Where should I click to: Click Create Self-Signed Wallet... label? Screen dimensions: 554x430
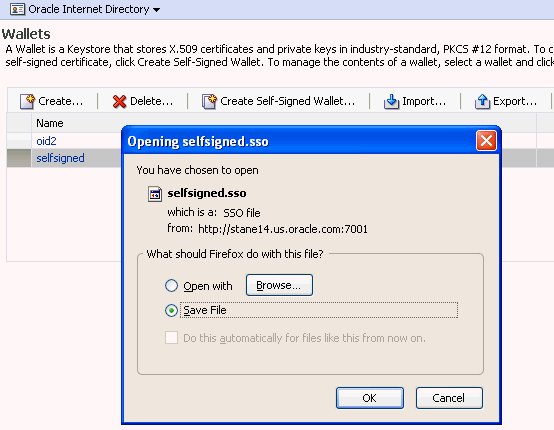[287, 101]
